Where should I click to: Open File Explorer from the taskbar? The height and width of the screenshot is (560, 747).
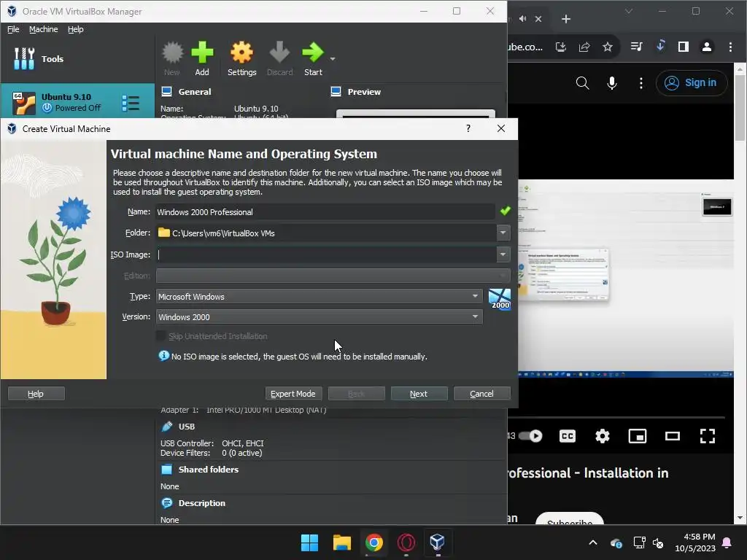341,542
